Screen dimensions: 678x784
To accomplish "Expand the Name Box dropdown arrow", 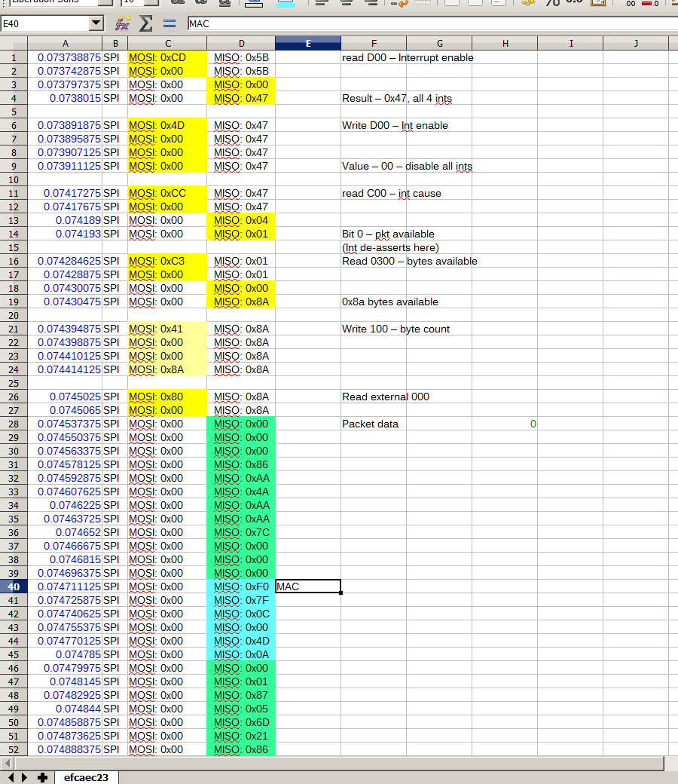I will tap(96, 23).
